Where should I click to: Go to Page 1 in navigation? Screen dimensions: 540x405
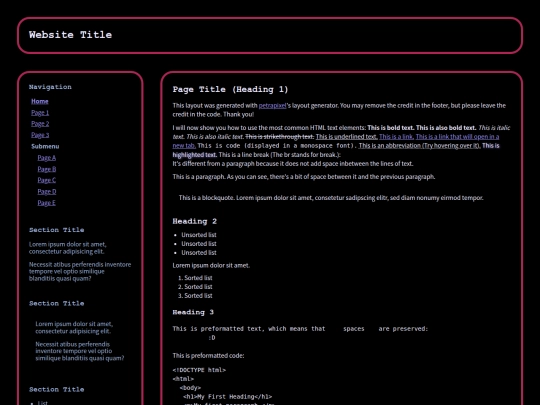40,113
